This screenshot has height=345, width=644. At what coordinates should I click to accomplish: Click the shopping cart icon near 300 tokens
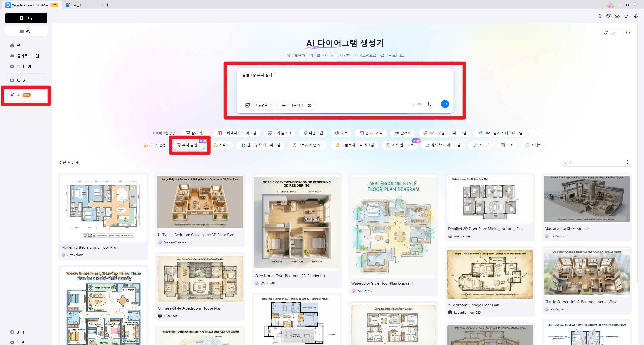(628, 33)
